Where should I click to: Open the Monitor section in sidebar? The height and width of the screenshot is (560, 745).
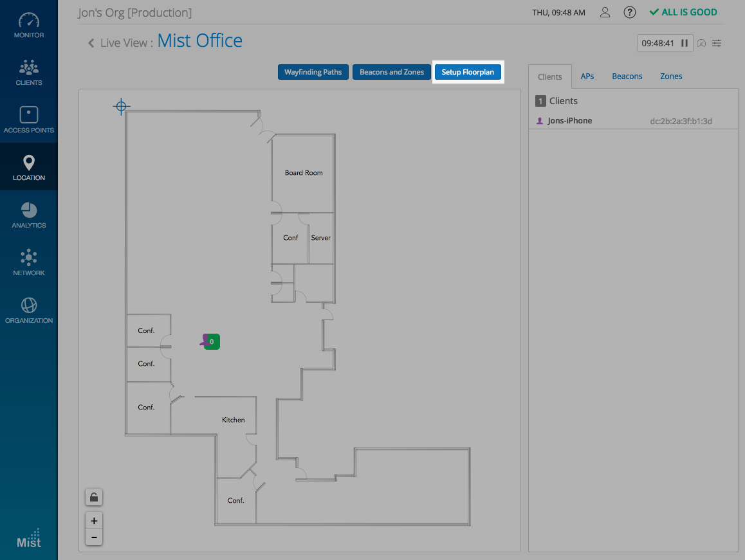[28, 24]
